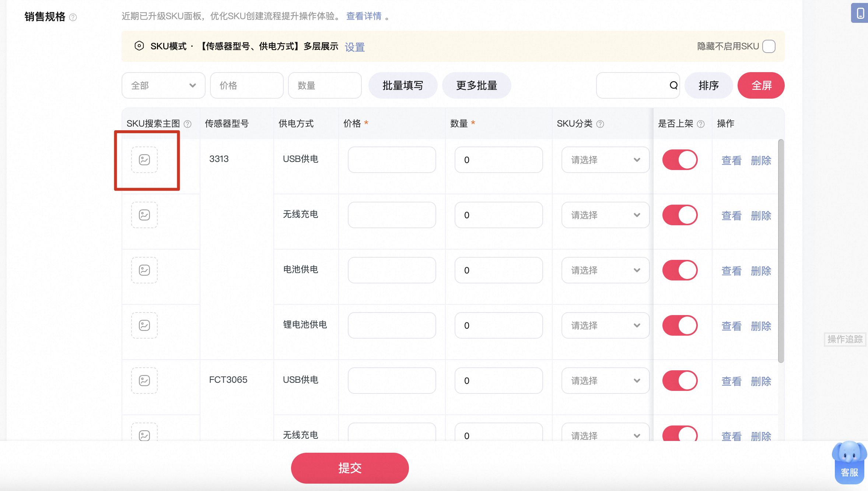Focus quantity field for FCT3065 USB供电
Viewport: 868px width, 491px height.
click(x=498, y=381)
